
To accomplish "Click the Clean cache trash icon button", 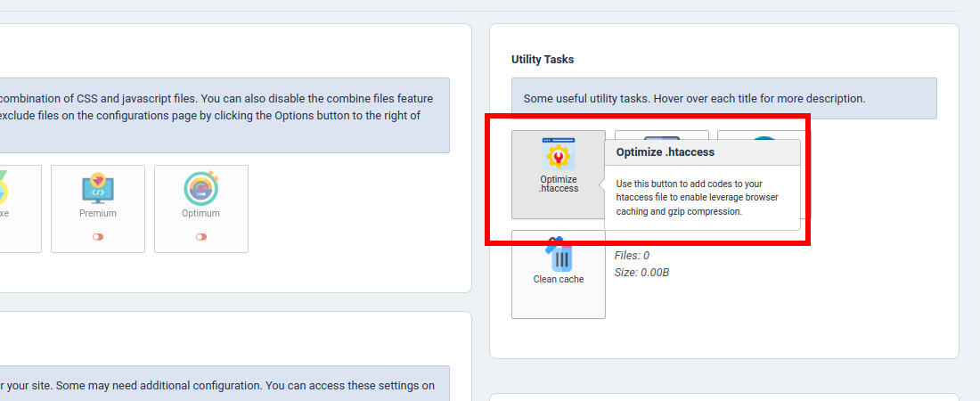I will pyautogui.click(x=558, y=274).
